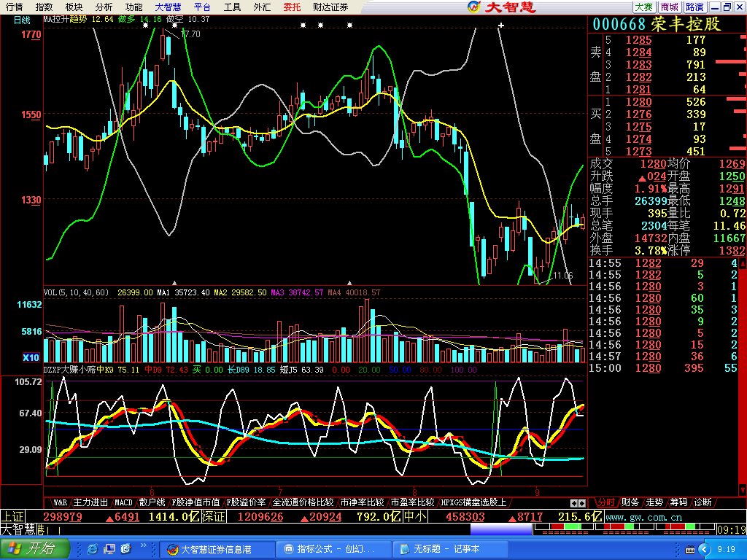Image resolution: width=747 pixels, height=560 pixels.
Task: Expand hidden system tray icons
Action: pyautogui.click(x=704, y=550)
